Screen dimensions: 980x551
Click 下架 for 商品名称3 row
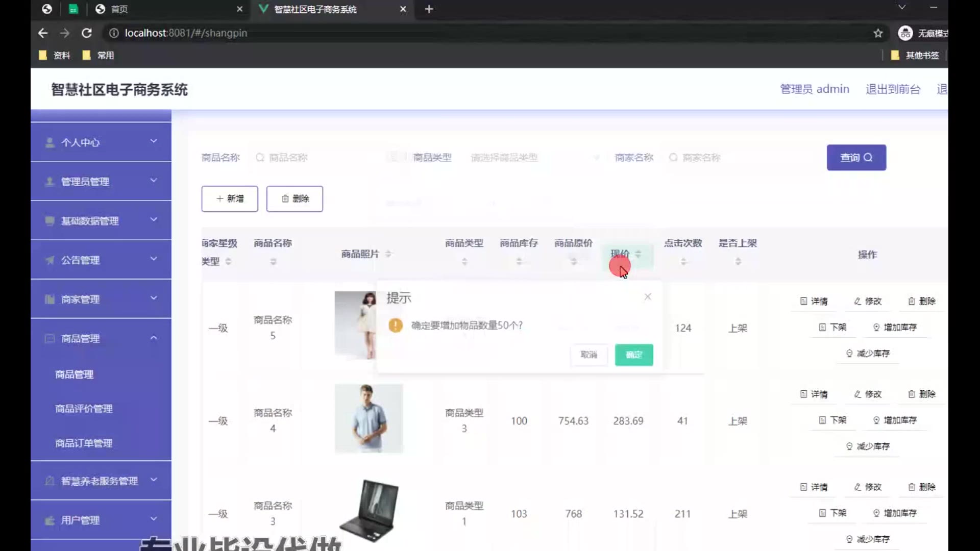click(x=832, y=513)
